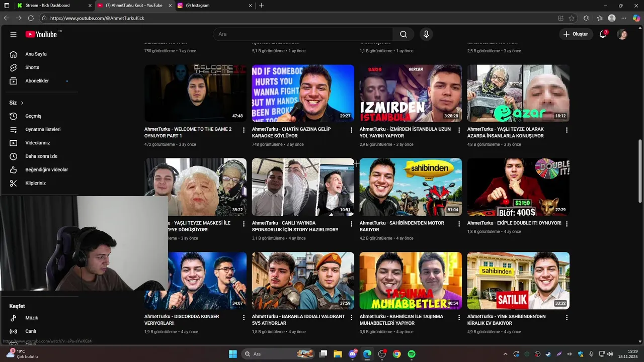Viewport: 644px width, 362px height.
Task: Go back in browser
Action: 7,18
